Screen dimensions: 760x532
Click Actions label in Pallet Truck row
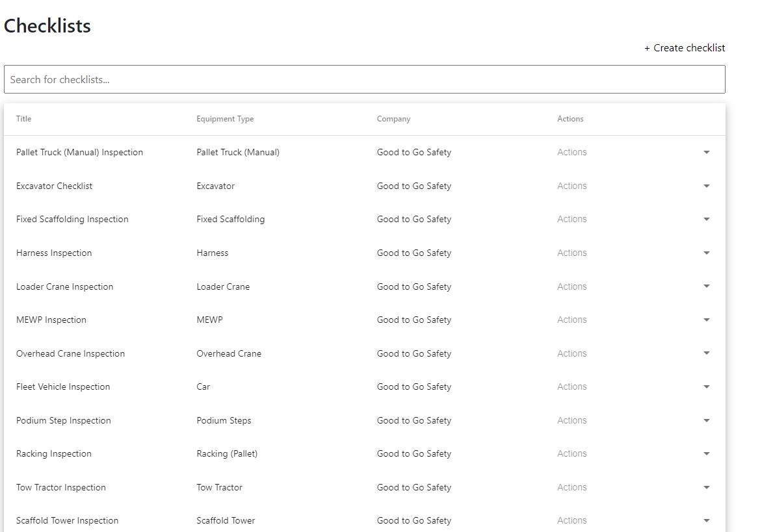coord(572,152)
